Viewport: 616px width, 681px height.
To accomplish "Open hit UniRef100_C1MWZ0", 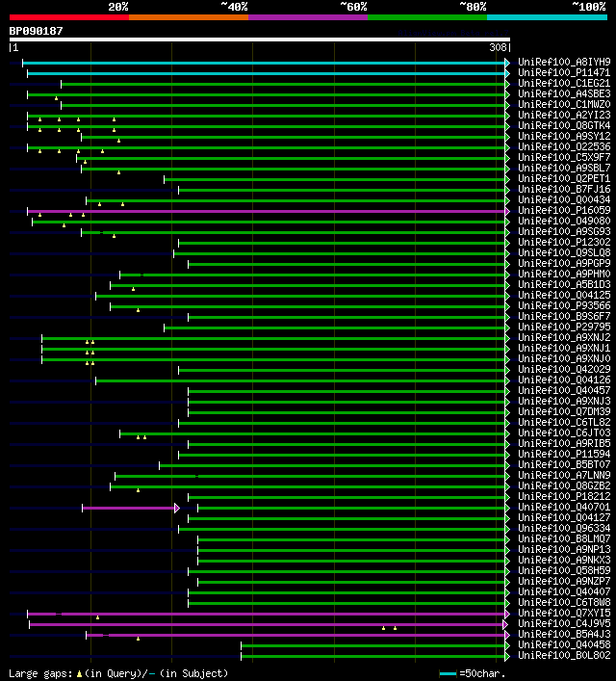I will (564, 104).
